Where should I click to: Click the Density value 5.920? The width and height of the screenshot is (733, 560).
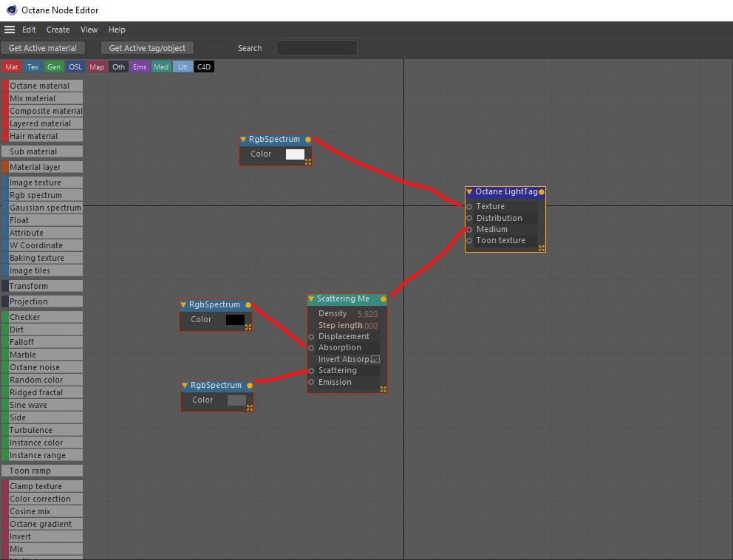[x=367, y=314]
